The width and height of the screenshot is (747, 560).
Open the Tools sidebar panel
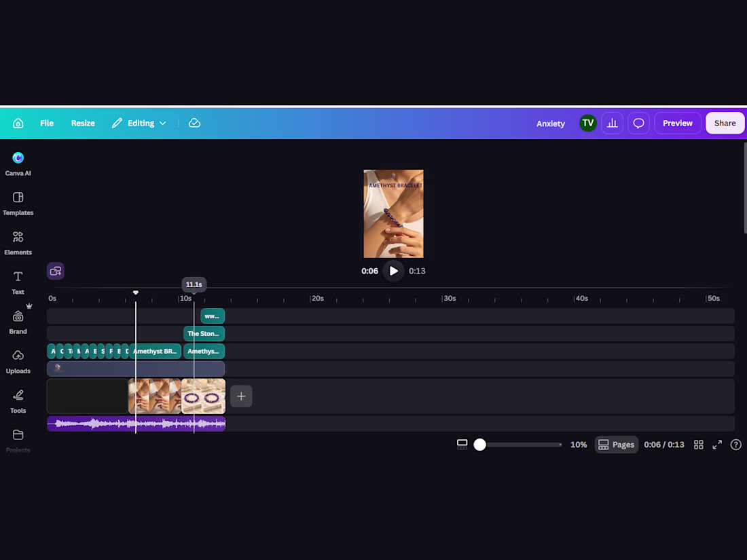[18, 401]
